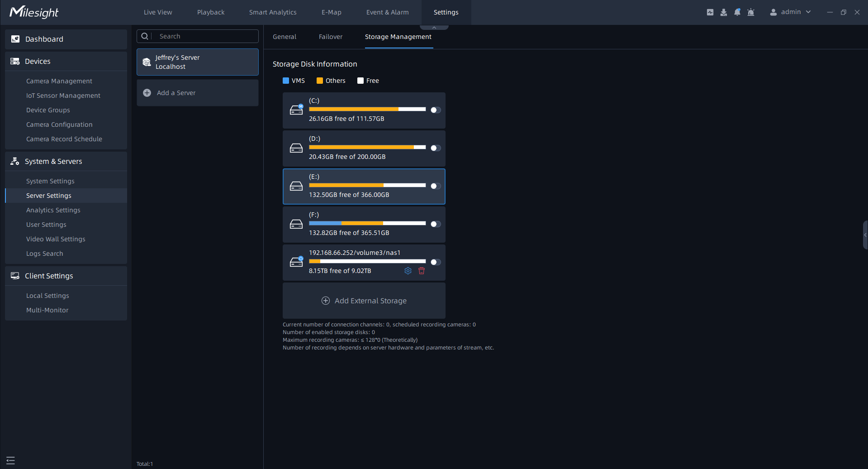Click the server Search input field
Screen dimensions: 868x469
coord(206,36)
